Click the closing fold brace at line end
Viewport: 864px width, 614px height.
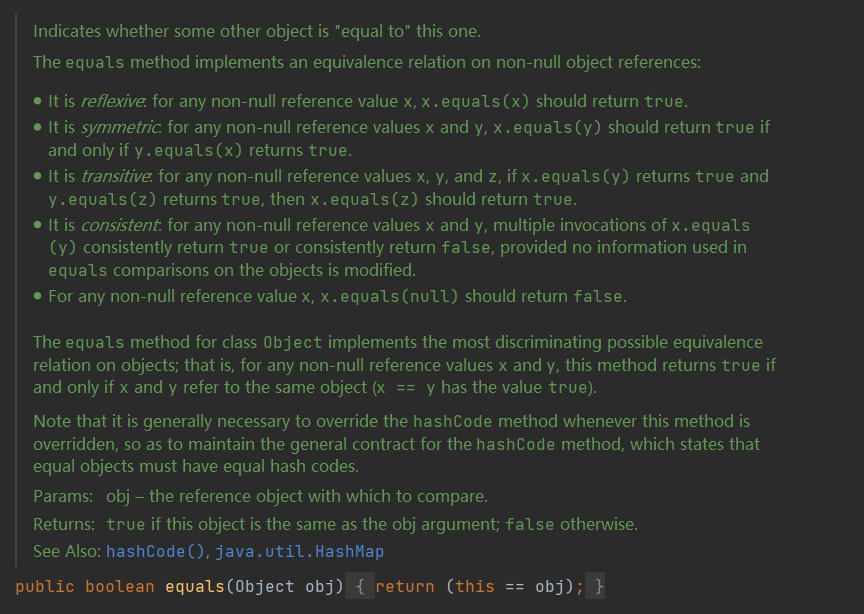pyautogui.click(x=598, y=586)
